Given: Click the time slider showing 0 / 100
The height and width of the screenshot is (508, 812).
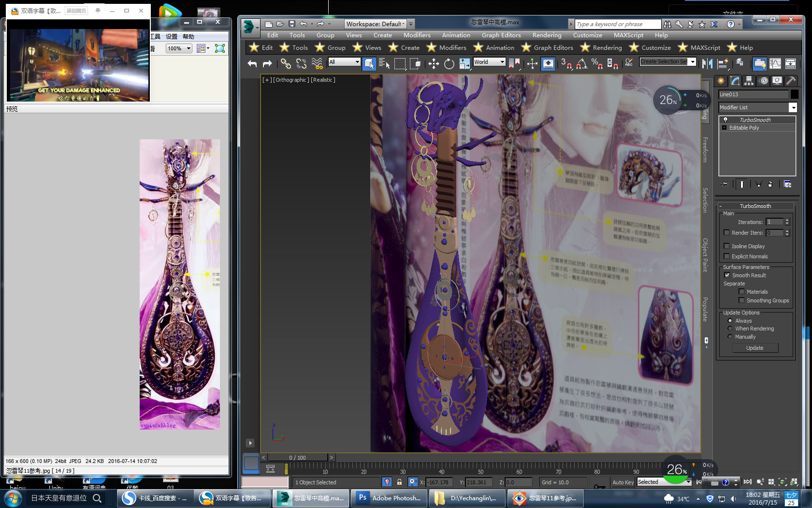Looking at the screenshot, I should pos(297,457).
